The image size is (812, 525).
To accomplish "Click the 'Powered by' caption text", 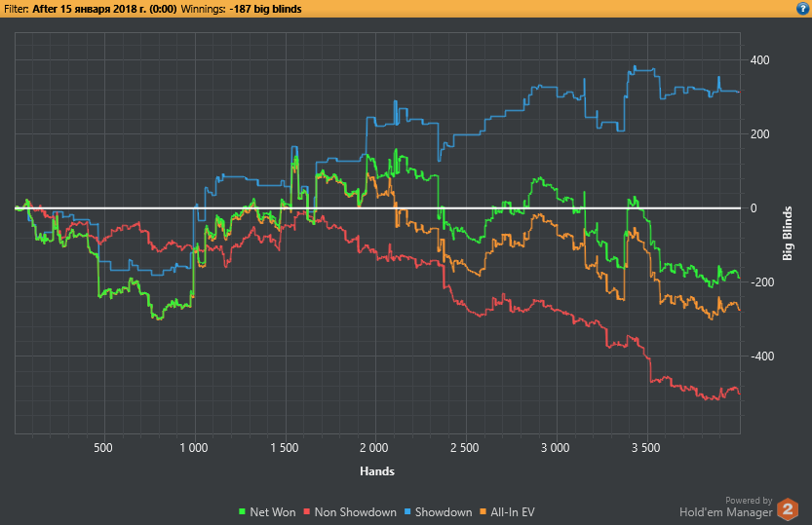I will point(749,501).
